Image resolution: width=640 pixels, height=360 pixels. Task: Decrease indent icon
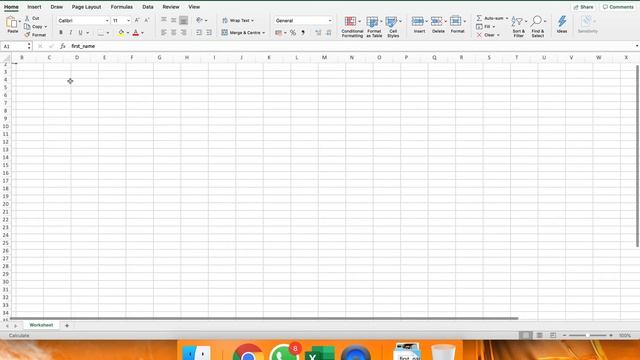[199, 33]
